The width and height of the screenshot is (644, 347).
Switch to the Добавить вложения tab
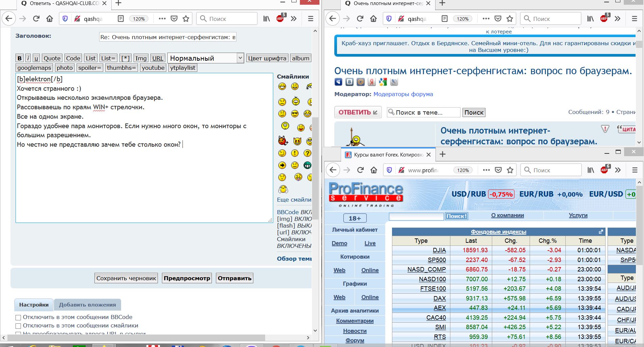coord(87,305)
